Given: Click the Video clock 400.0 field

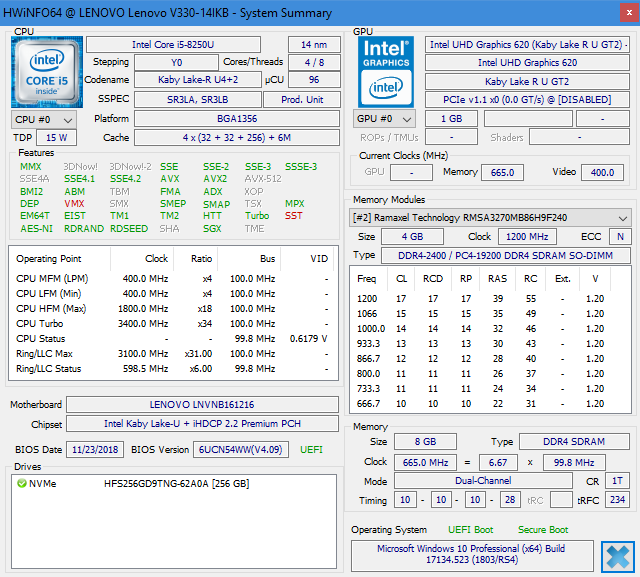Looking at the screenshot, I should tap(602, 172).
